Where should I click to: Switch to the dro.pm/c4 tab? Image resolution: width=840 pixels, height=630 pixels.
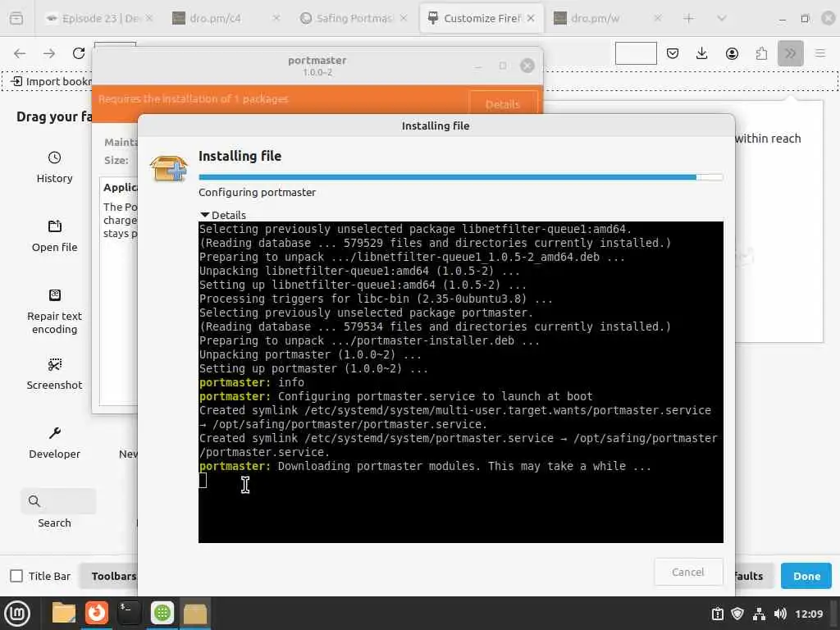(x=225, y=18)
